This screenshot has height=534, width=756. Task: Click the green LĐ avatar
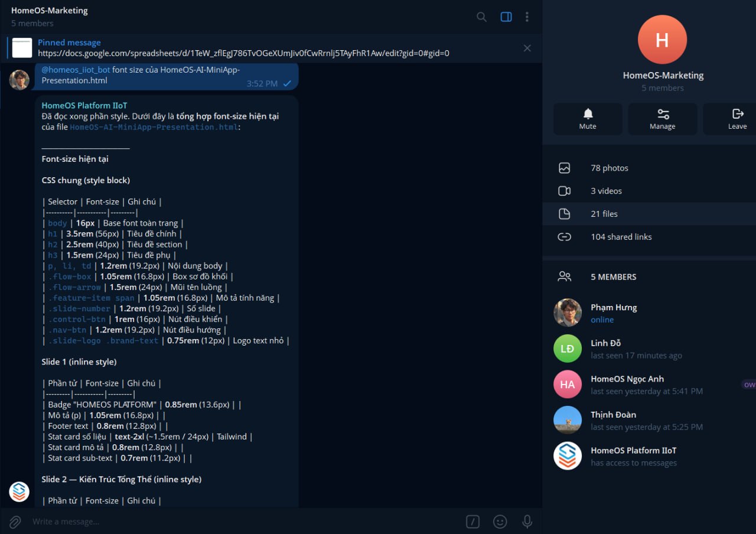pyautogui.click(x=568, y=349)
